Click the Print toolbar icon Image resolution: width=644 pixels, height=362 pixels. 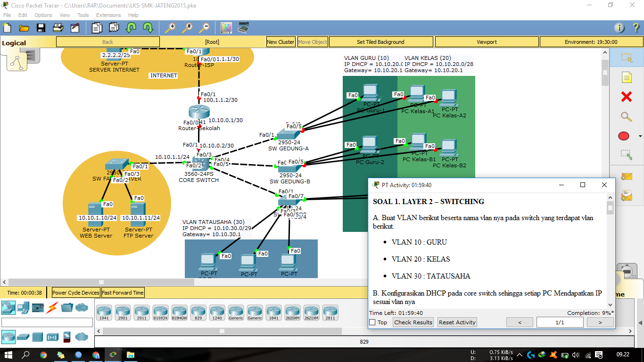coord(58,27)
